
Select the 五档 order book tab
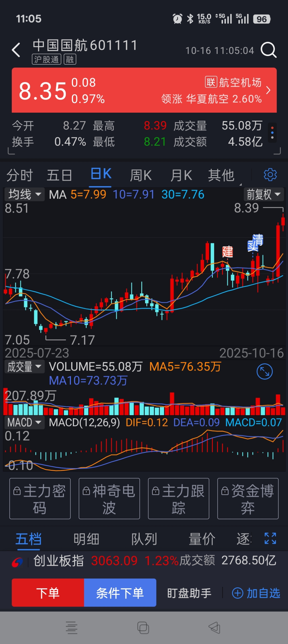coord(29,539)
